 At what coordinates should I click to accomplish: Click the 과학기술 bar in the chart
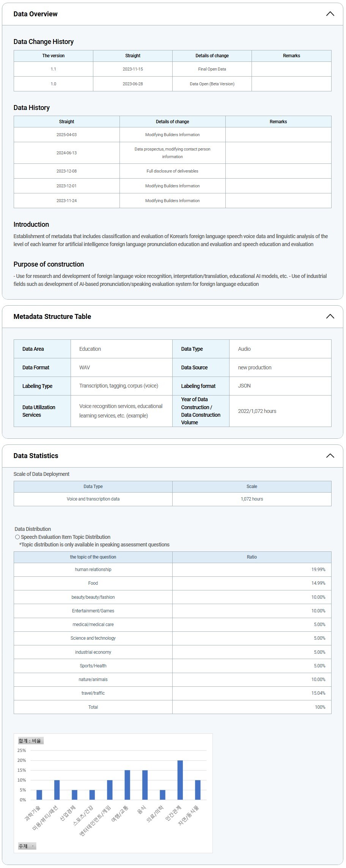39,795
